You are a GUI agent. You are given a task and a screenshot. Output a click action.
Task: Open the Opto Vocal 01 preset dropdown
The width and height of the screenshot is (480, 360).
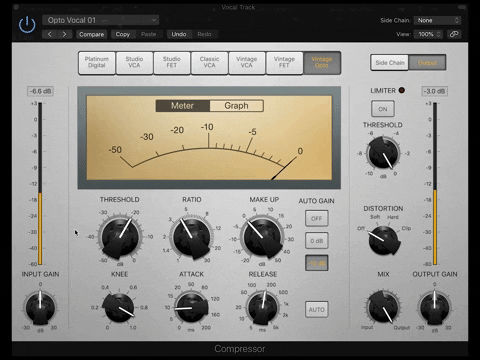tap(100, 20)
